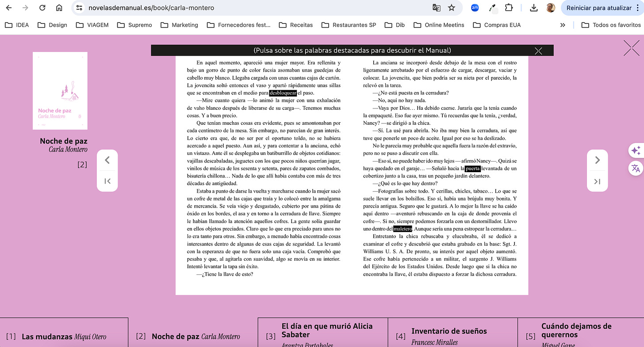Open the Zoom extension

point(475,8)
